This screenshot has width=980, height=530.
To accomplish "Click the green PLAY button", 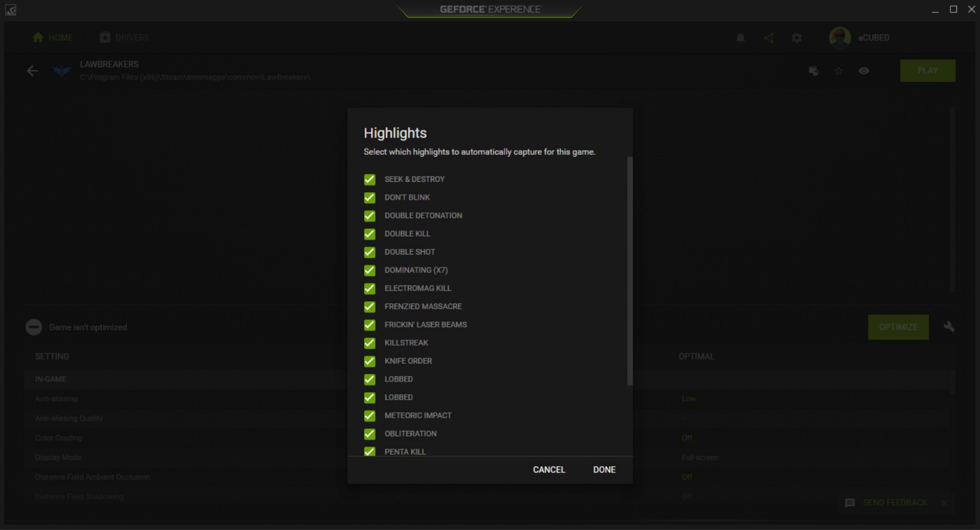I will 928,71.
